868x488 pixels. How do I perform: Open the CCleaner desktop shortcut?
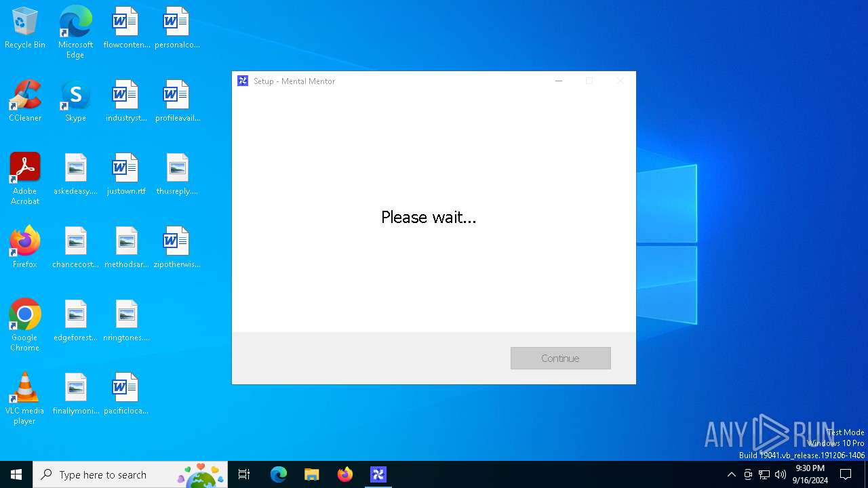point(25,101)
